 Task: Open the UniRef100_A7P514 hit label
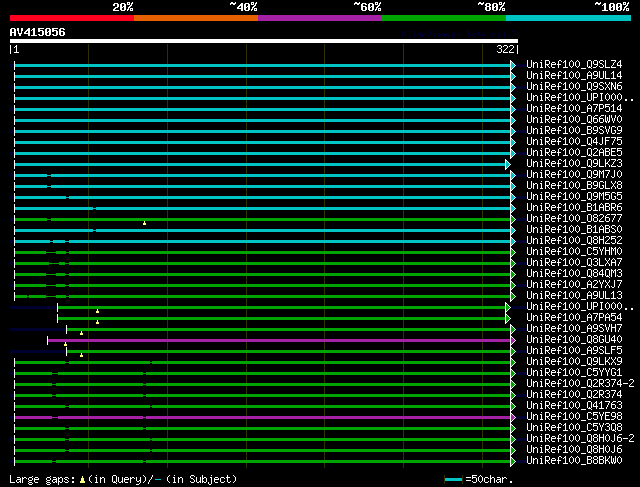(574, 109)
